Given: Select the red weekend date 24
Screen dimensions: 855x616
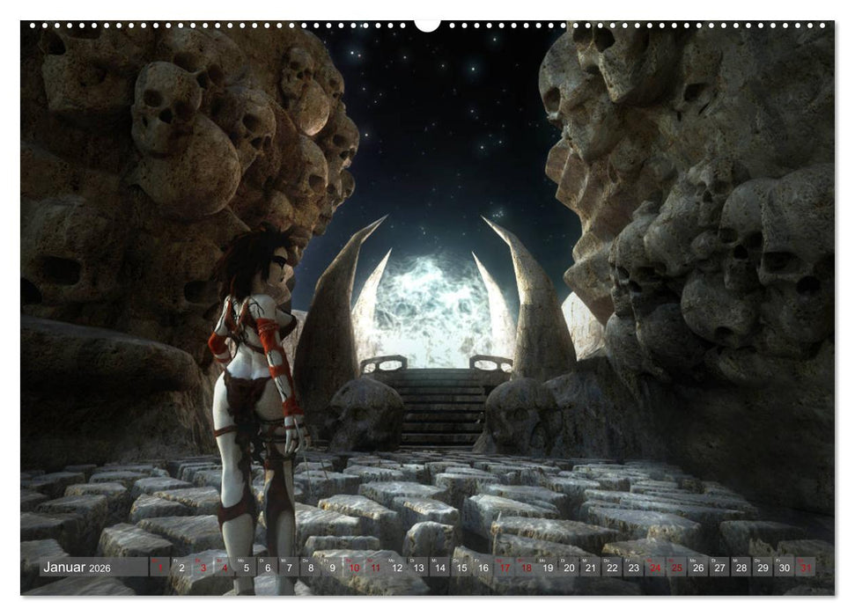Looking at the screenshot, I should coord(655,567).
